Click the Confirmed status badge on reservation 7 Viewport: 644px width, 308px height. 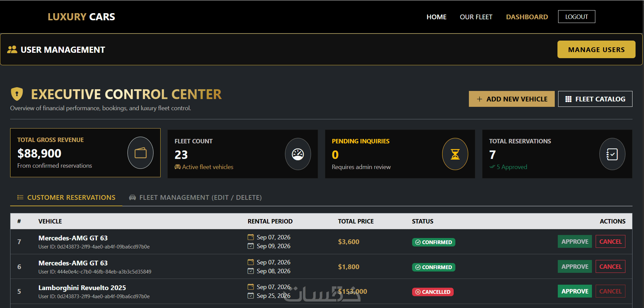pos(434,242)
